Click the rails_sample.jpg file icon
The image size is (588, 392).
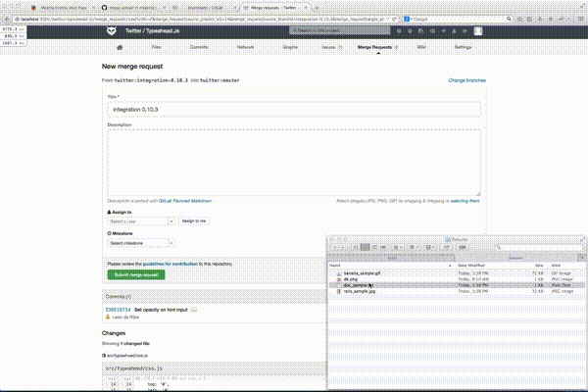click(337, 291)
